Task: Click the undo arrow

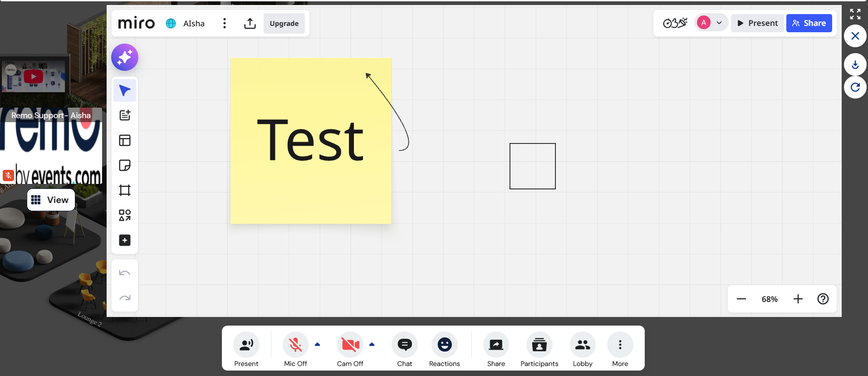Action: 125,273
